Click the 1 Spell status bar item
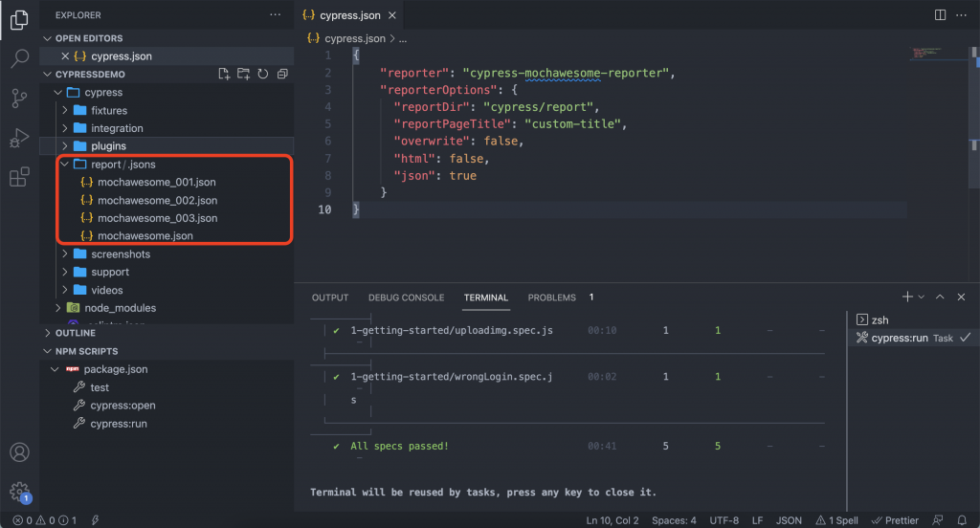980x528 pixels. click(x=836, y=520)
